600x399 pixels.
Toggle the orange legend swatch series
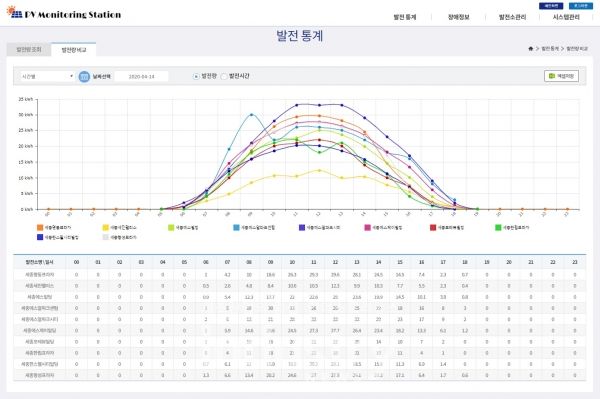point(40,228)
